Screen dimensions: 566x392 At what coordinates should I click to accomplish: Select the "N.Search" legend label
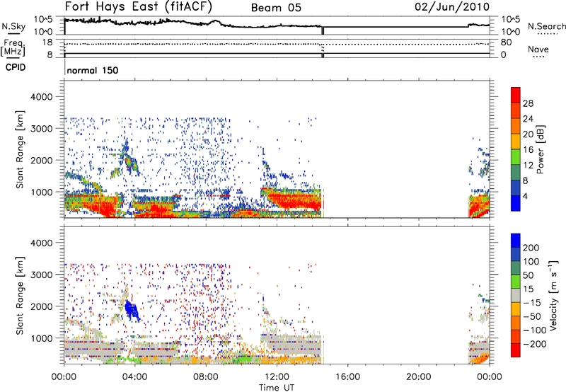(546, 26)
